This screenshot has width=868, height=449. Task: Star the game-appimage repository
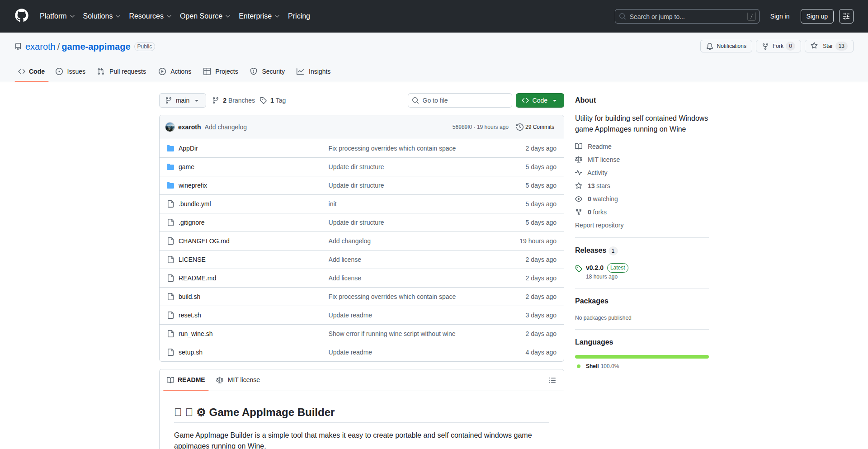(829, 46)
